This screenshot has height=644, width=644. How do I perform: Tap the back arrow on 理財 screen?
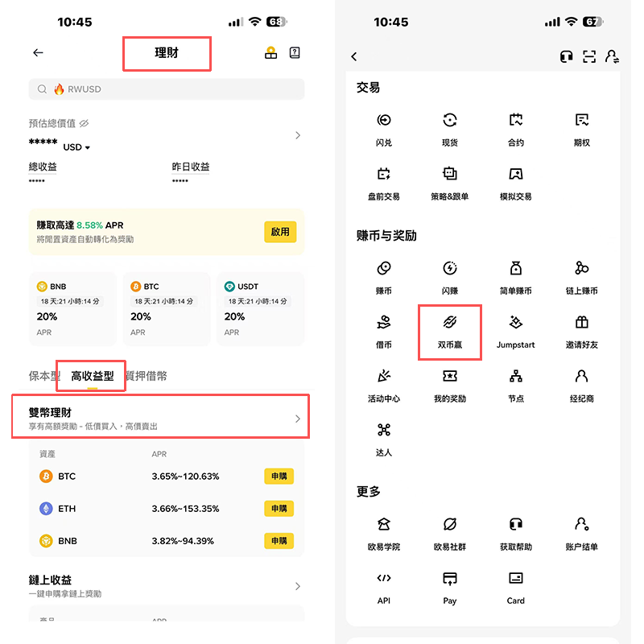click(x=38, y=52)
